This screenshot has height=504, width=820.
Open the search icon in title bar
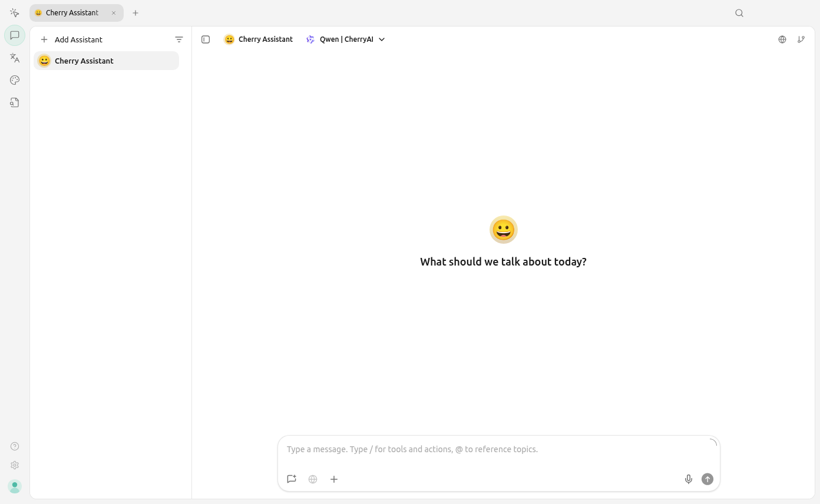coord(739,13)
